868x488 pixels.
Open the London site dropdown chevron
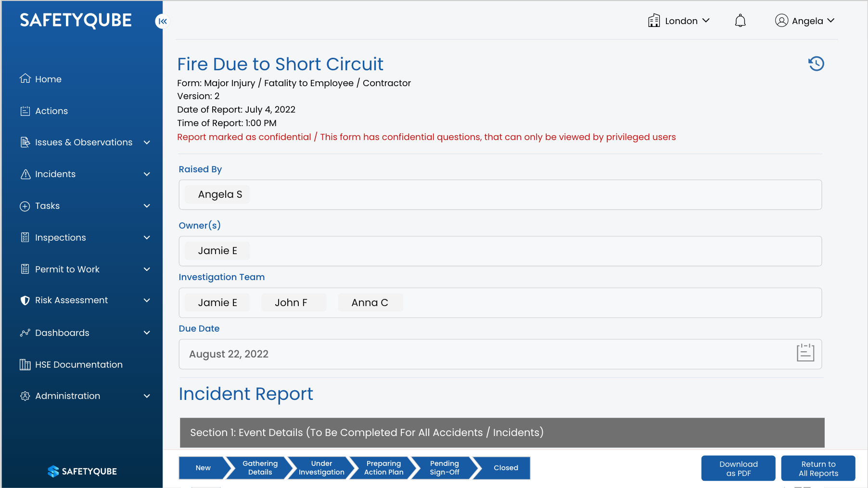706,21
